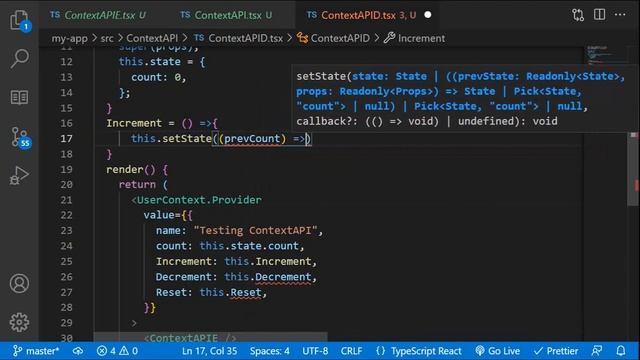
Task: Click UserContext.Provider tag on line 21
Action: (x=199, y=200)
